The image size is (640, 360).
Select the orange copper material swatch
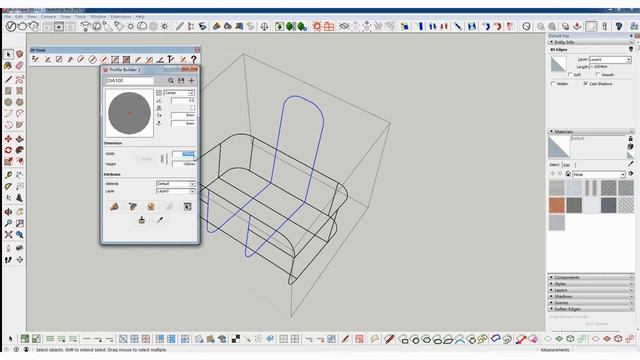coord(557,205)
